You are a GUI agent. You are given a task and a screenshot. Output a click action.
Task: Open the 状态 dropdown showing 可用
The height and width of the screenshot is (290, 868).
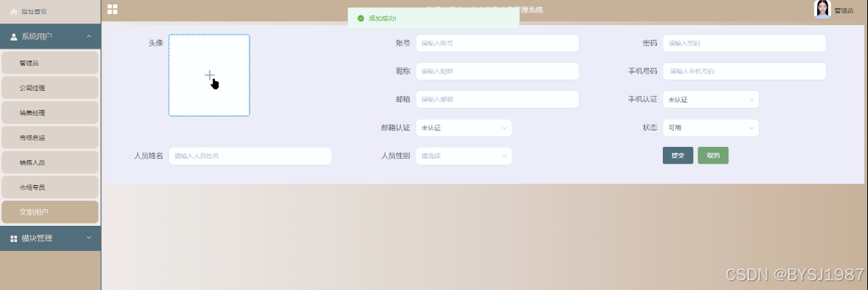pos(711,128)
